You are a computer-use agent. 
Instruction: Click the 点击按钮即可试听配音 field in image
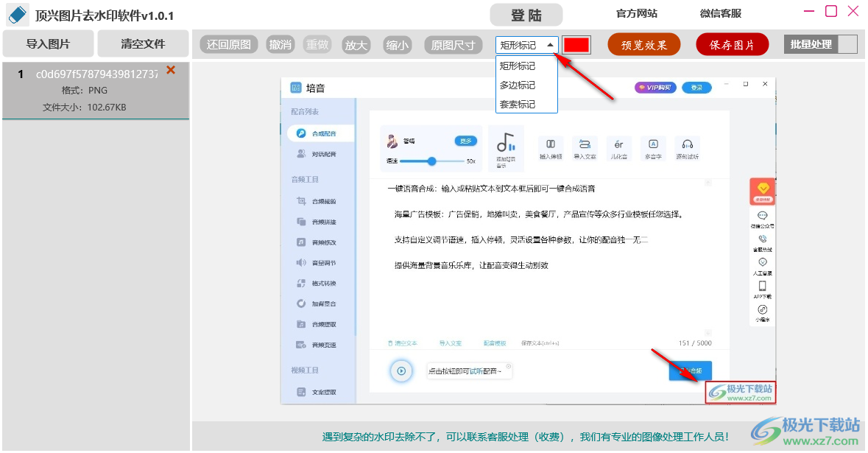coord(470,371)
